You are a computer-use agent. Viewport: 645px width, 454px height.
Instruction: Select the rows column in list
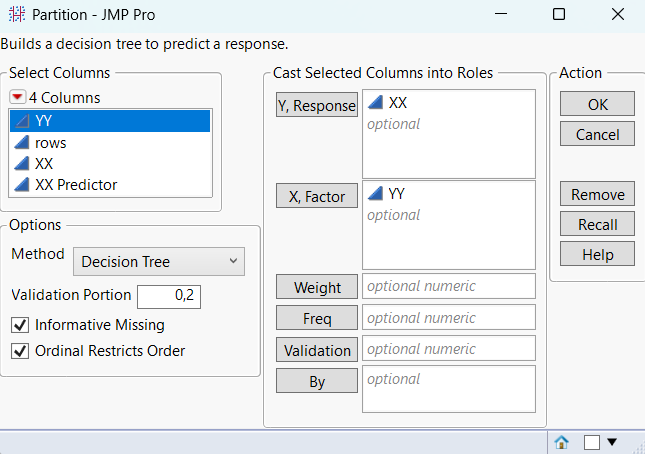(50, 142)
